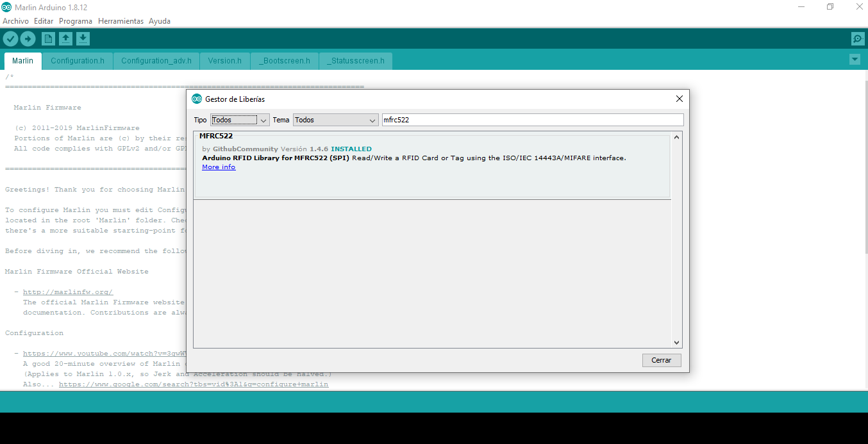Open the tab options dropdown arrow
868x444 pixels.
(855, 60)
